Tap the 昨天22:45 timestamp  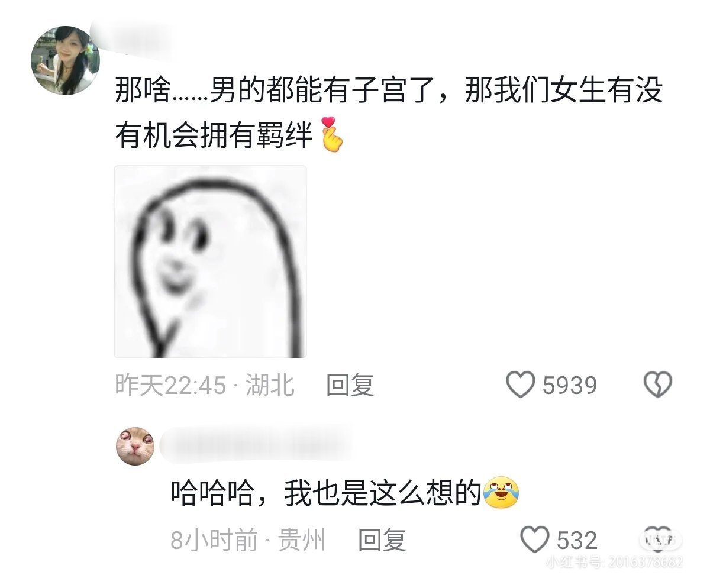coord(170,386)
